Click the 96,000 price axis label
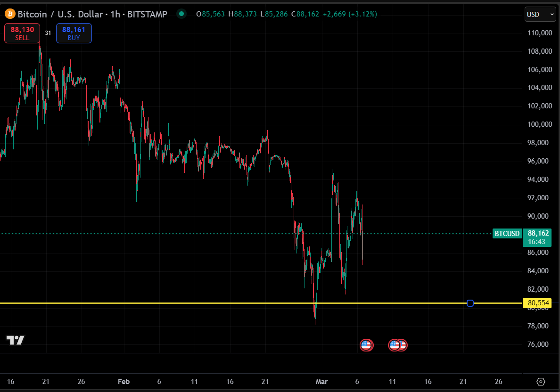 point(538,161)
